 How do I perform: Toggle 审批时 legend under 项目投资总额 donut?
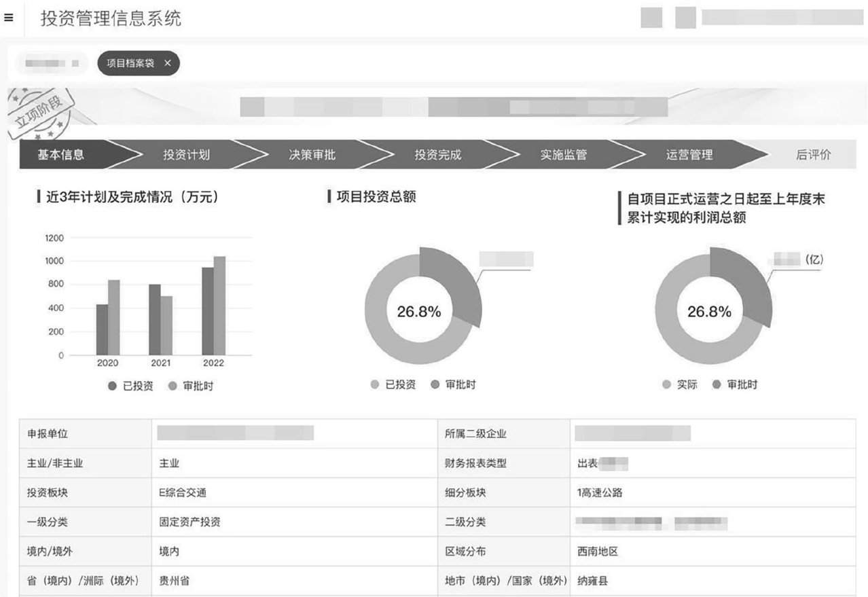point(453,384)
